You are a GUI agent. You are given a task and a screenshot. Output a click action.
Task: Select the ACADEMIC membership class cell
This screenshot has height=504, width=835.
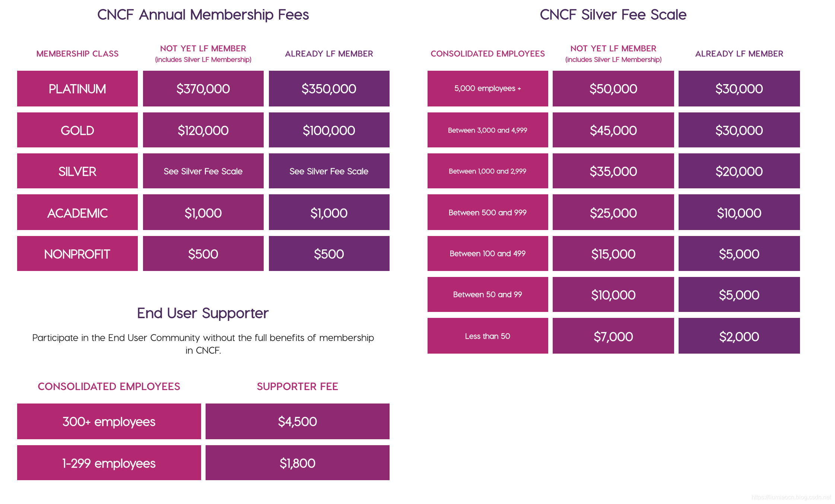pos(77,212)
